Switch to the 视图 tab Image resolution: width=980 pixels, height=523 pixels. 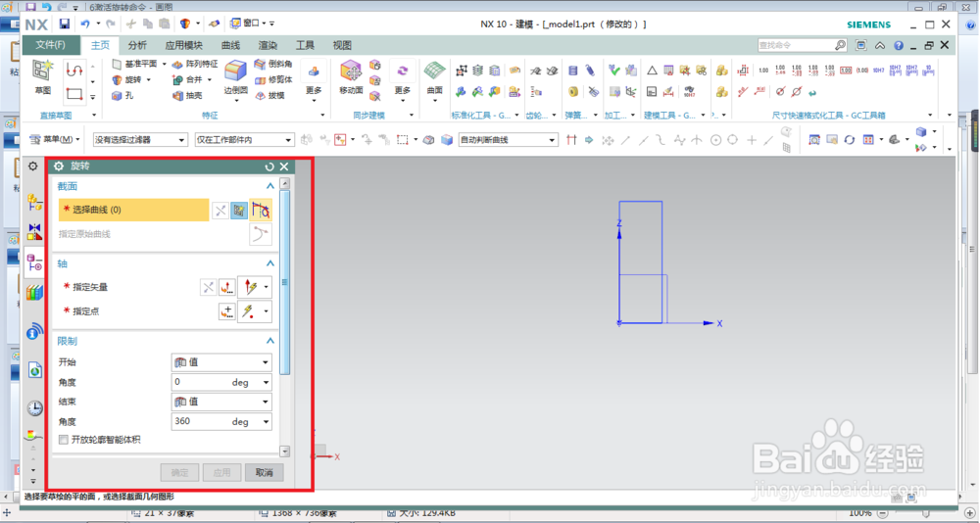[342, 45]
